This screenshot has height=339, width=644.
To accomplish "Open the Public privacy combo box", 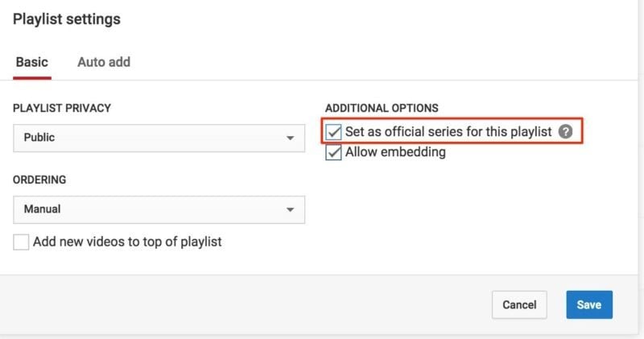I will coord(159,138).
